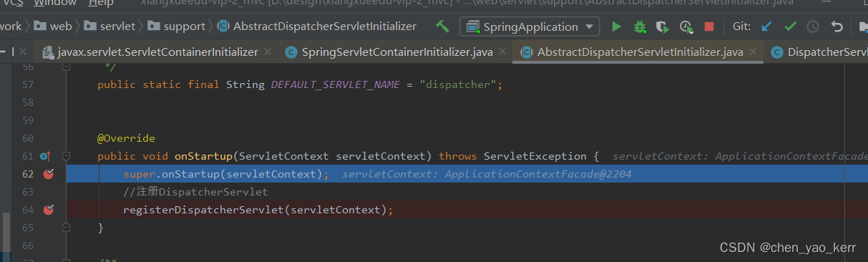Update project via Git blue arrow icon
The height and width of the screenshot is (262, 868).
767,26
